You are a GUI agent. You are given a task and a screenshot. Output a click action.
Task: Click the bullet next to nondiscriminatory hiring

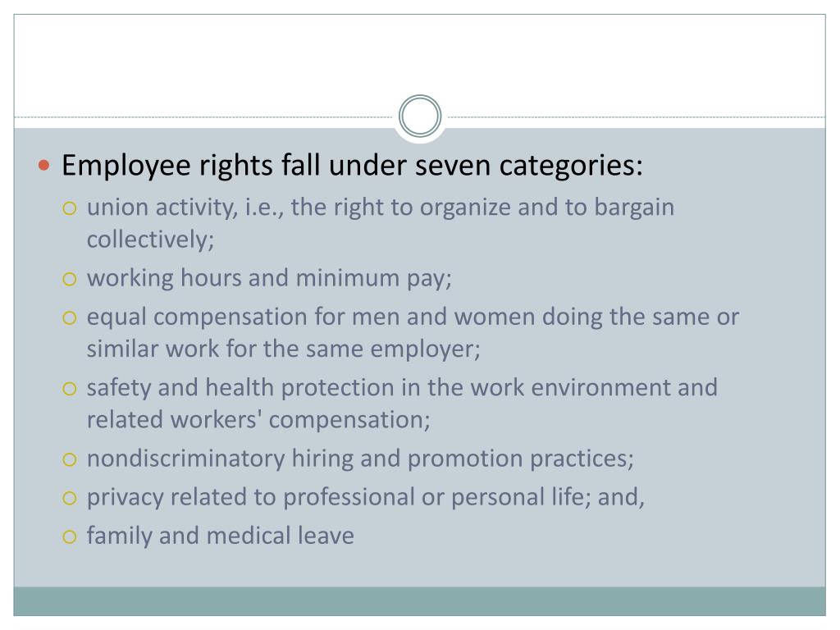pos(70,459)
